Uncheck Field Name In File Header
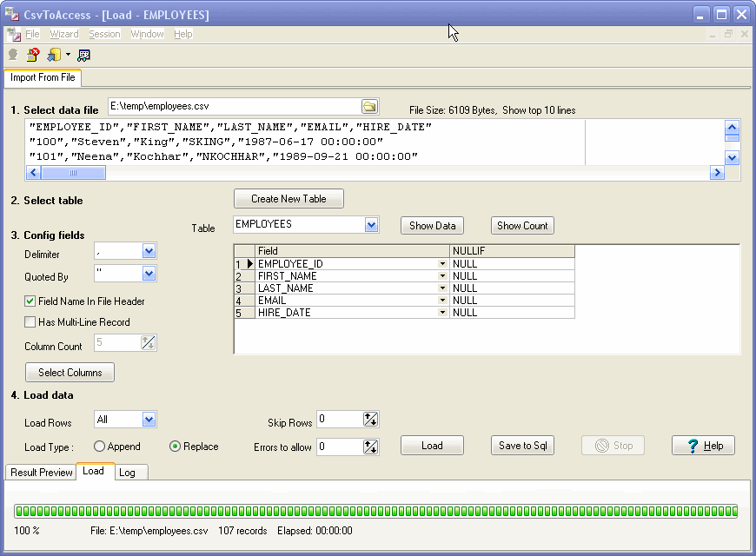The width and height of the screenshot is (756, 556). 30,301
